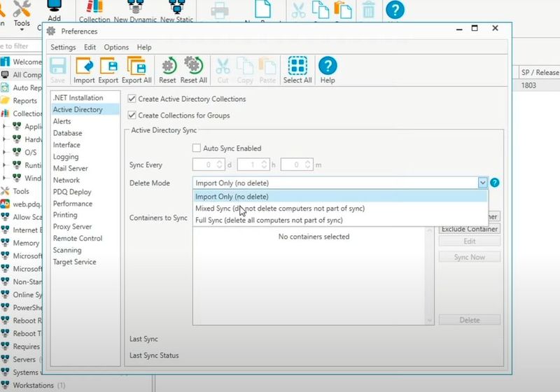Expand the Hardw collection tree node
Viewport: 560px width, 392px height.
tap(4, 139)
